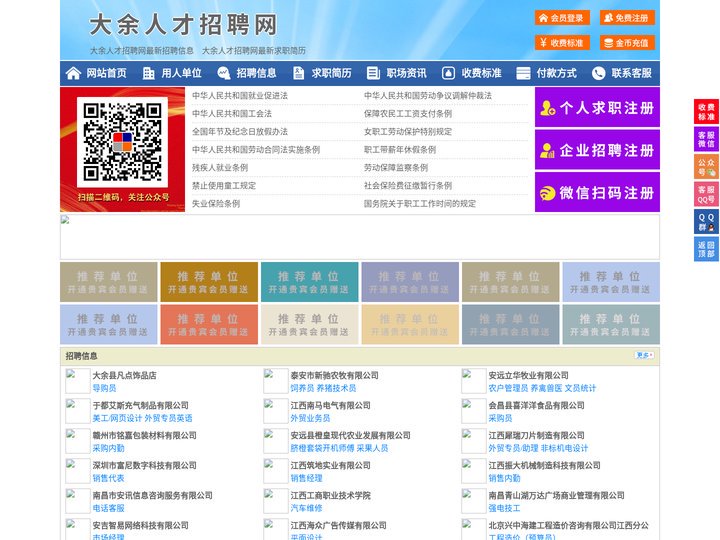
Task: Open 销售代表 job link
Action: coord(108,478)
